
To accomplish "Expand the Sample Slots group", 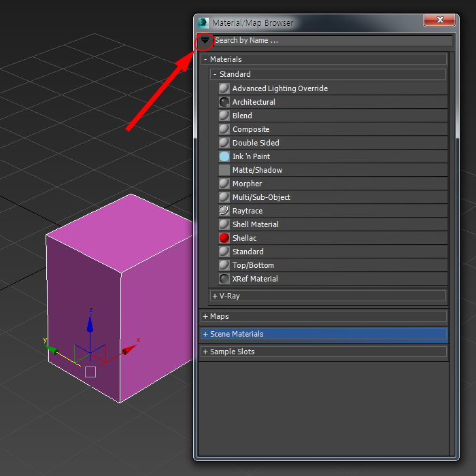I will [x=324, y=352].
